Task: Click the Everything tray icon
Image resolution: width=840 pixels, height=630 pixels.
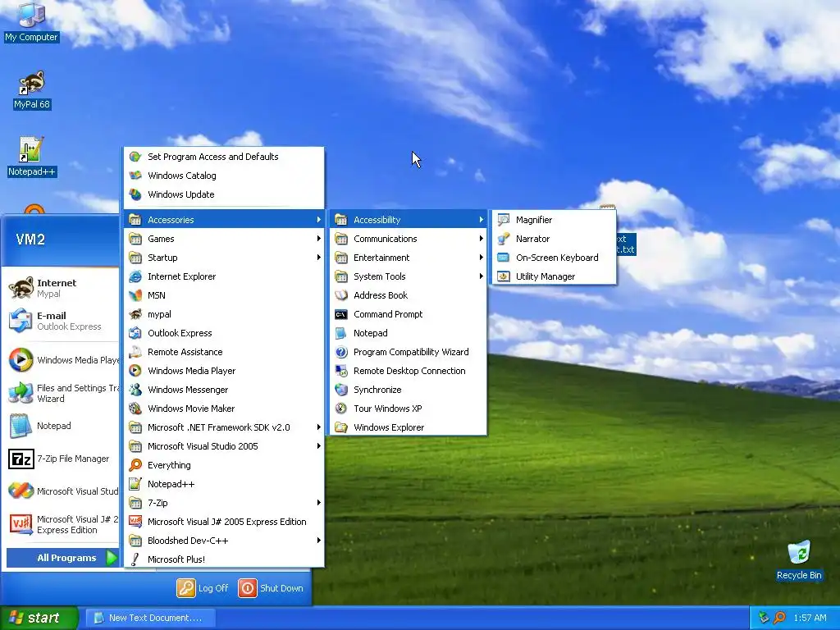Action: pos(779,618)
